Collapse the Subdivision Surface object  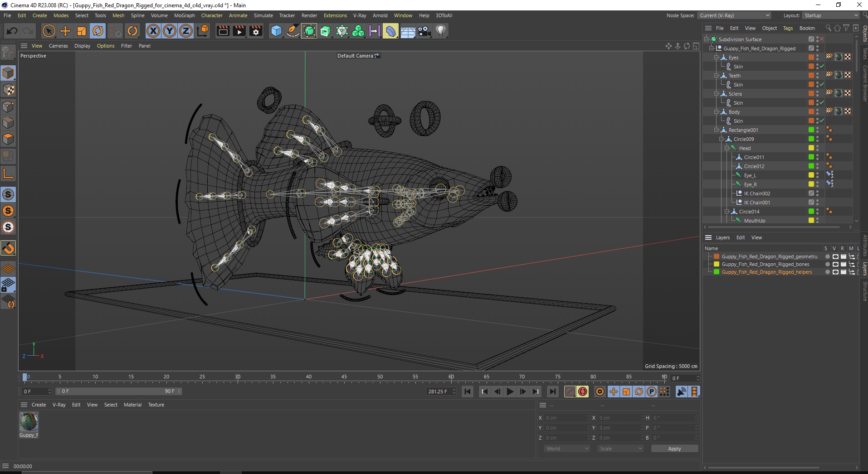point(707,39)
